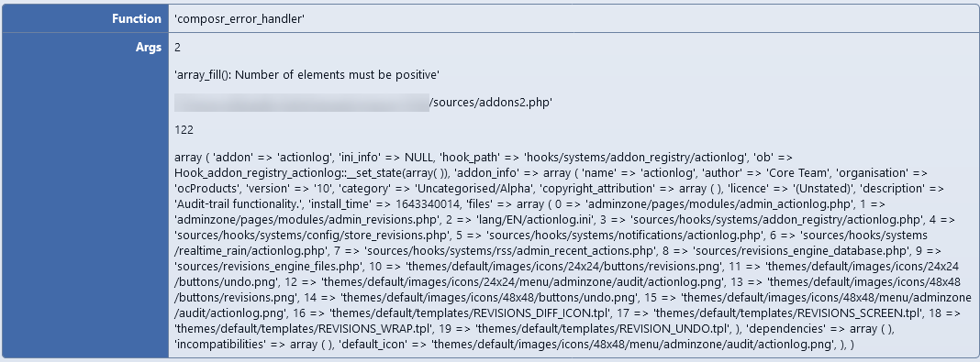Click the blurred redacted path segment
This screenshot has height=362, width=980.
(x=302, y=103)
